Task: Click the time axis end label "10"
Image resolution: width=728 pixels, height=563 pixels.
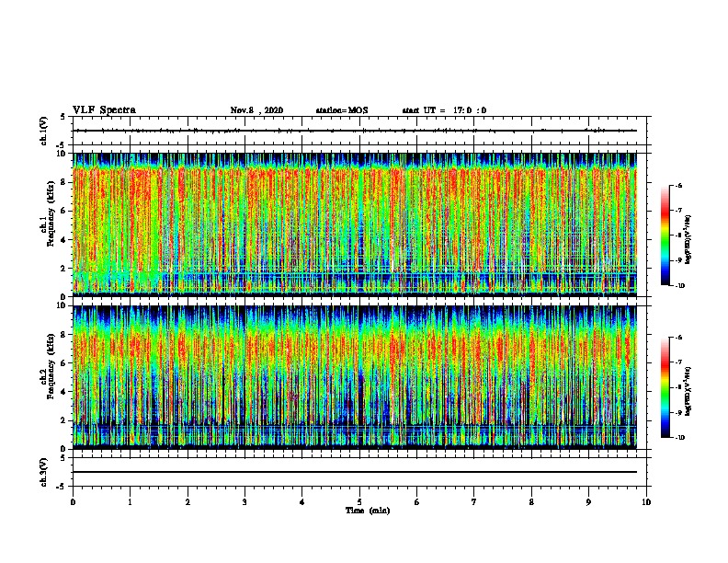Action: [646, 502]
